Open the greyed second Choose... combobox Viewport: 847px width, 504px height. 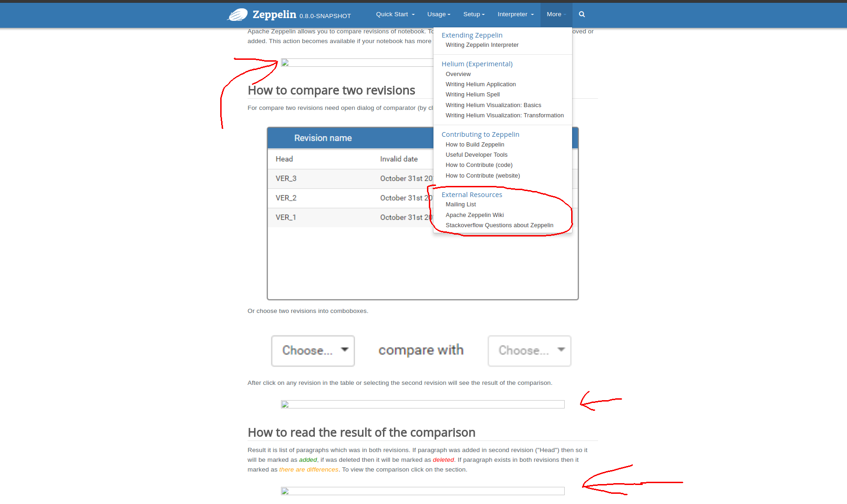(x=529, y=351)
